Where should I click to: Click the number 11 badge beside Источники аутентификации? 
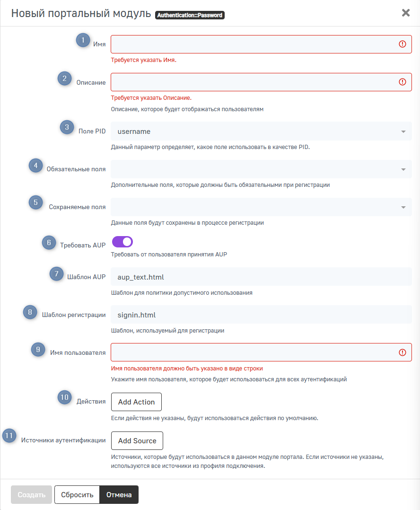point(9,436)
